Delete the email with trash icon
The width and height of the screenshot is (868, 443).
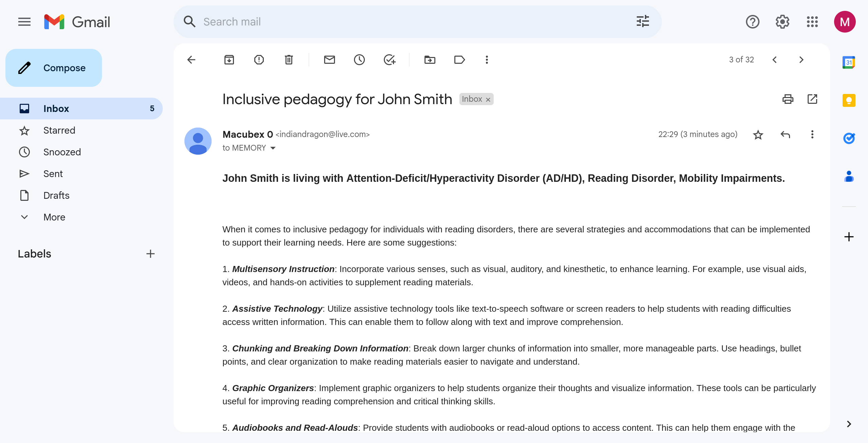289,60
